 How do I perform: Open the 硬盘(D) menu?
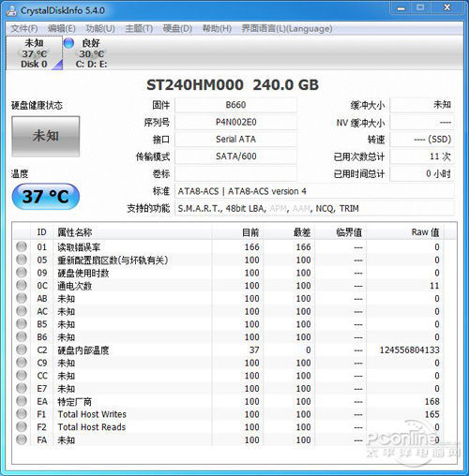pyautogui.click(x=177, y=29)
